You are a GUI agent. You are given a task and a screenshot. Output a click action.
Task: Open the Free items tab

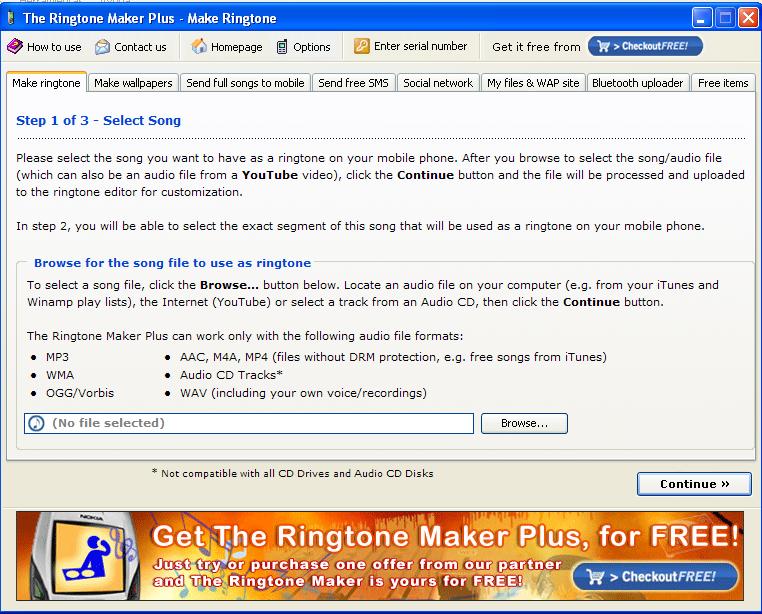(723, 83)
